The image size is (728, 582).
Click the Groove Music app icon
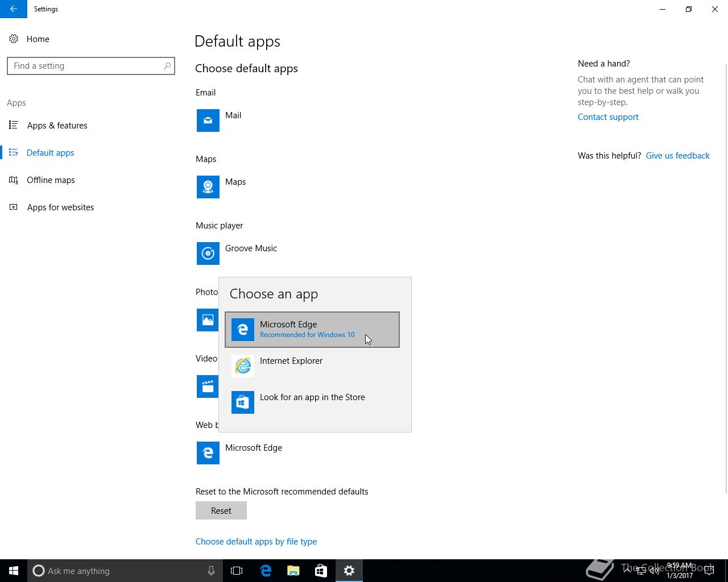pos(208,253)
